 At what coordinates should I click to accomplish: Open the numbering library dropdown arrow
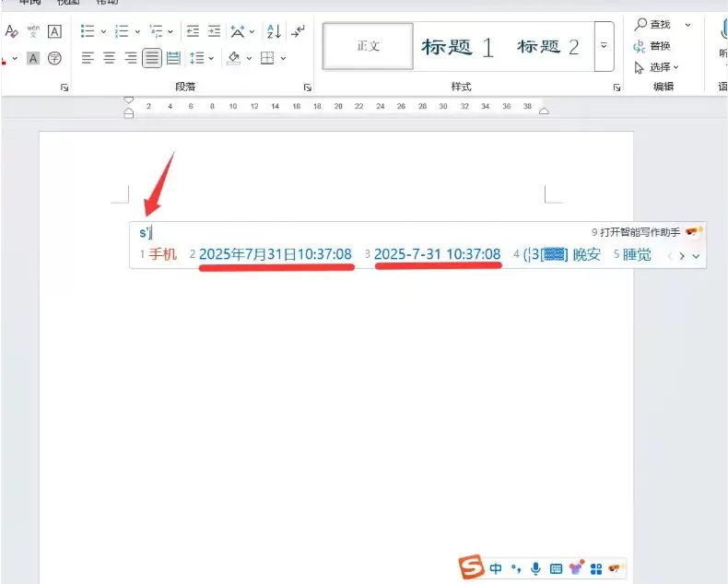[x=137, y=32]
